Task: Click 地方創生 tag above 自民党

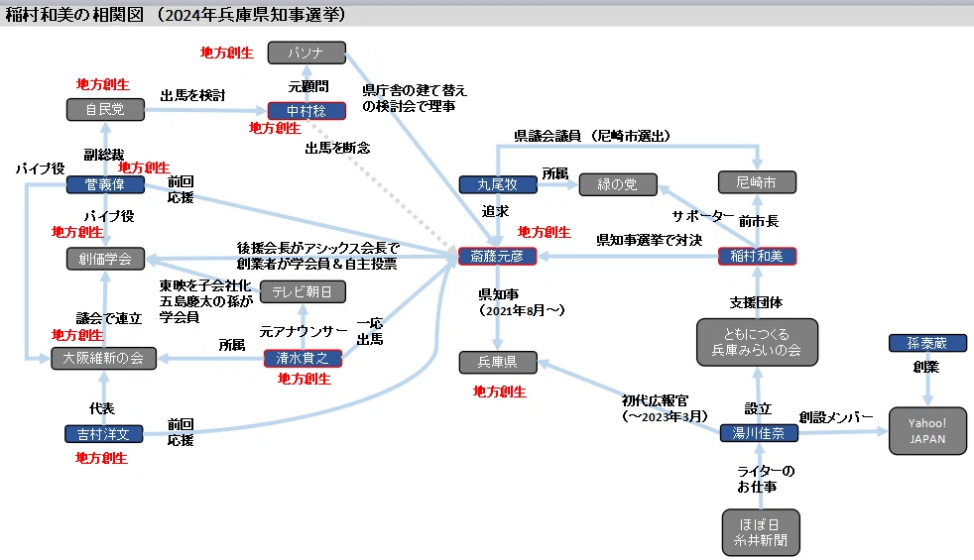Action: pos(103,84)
